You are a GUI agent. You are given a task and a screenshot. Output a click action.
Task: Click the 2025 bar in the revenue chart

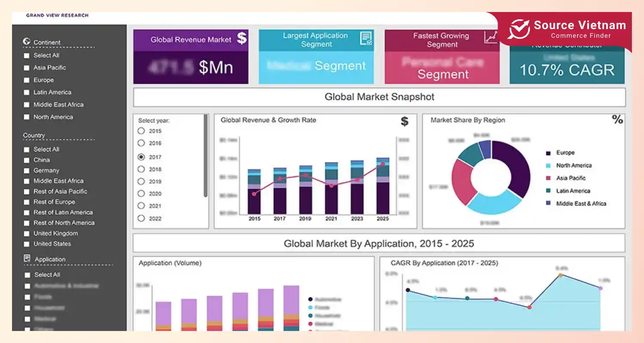[383, 186]
